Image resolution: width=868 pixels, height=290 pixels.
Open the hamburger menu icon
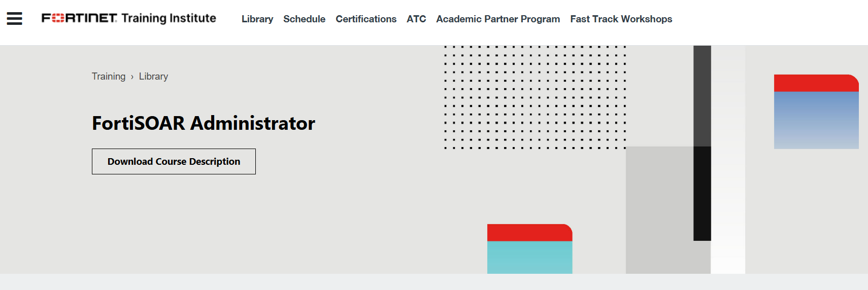[14, 19]
